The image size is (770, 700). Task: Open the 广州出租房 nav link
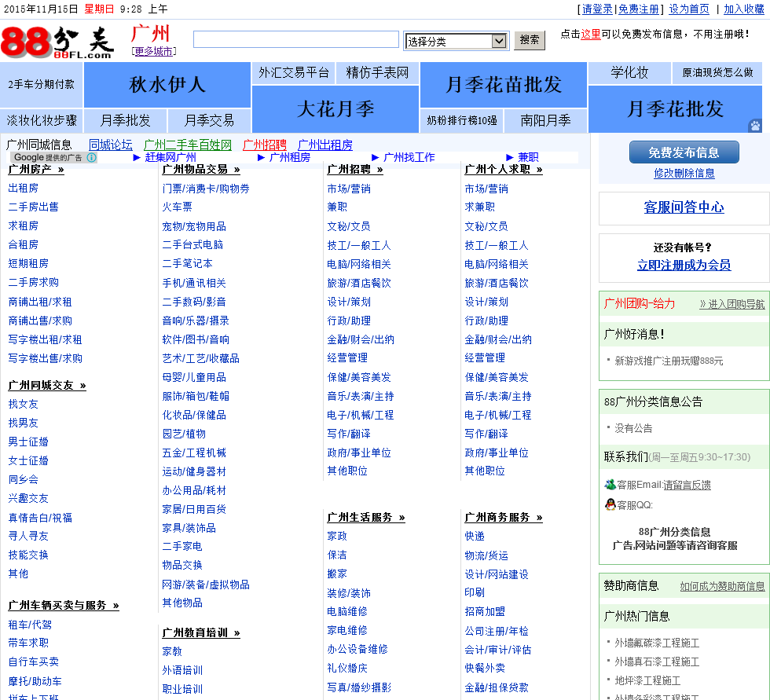(x=325, y=145)
